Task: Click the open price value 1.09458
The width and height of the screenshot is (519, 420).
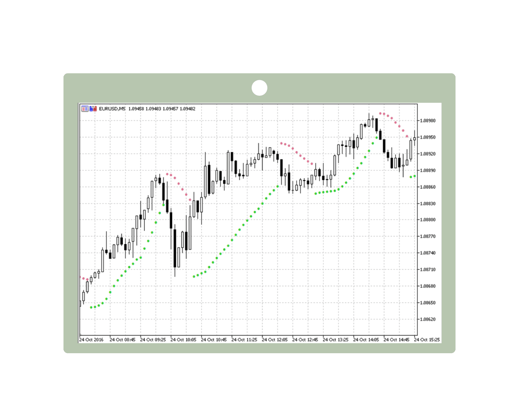Action: (x=136, y=109)
